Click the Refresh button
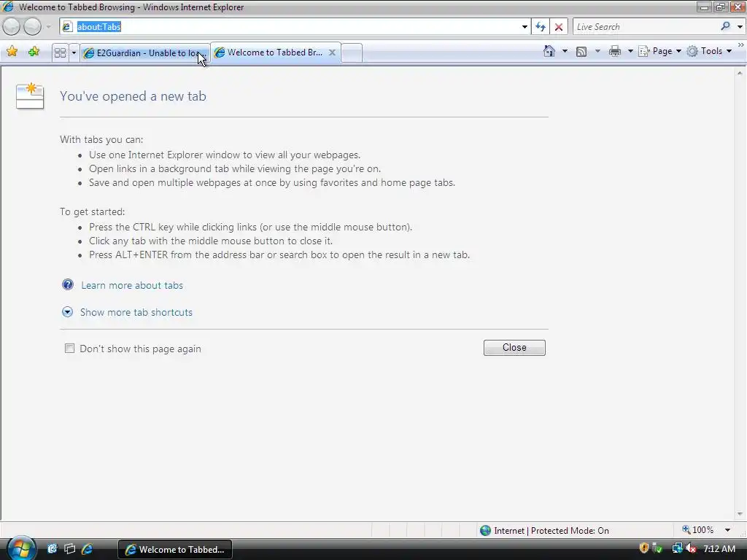This screenshot has height=560, width=747. pyautogui.click(x=541, y=27)
